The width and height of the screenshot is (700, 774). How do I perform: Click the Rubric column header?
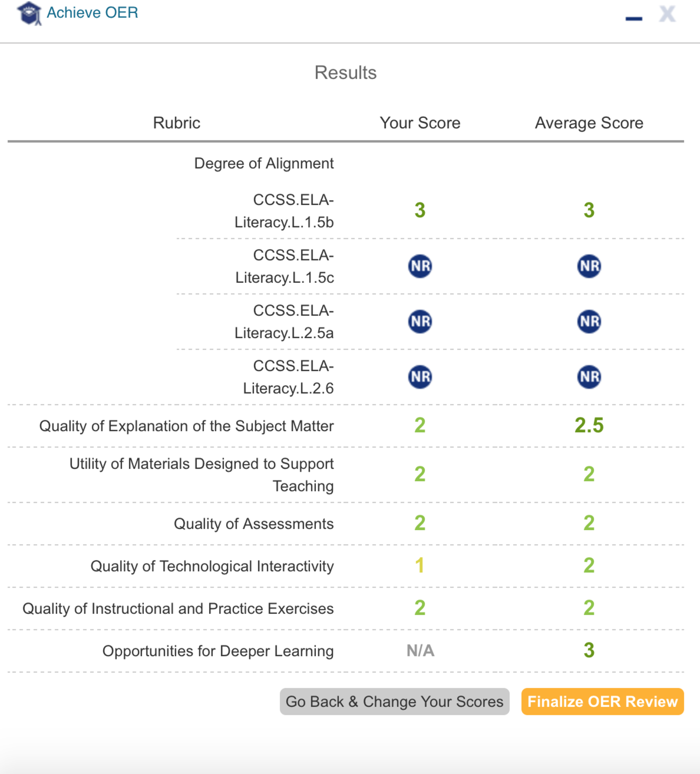[177, 123]
